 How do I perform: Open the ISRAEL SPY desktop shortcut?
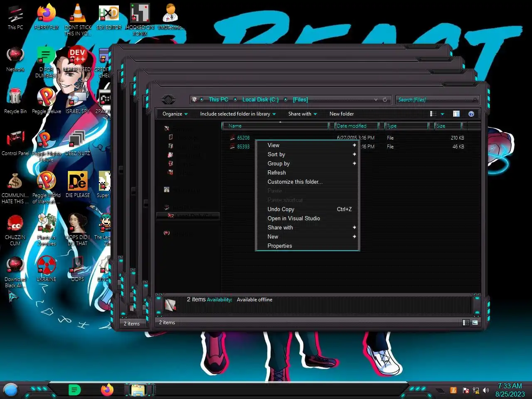pos(78,101)
